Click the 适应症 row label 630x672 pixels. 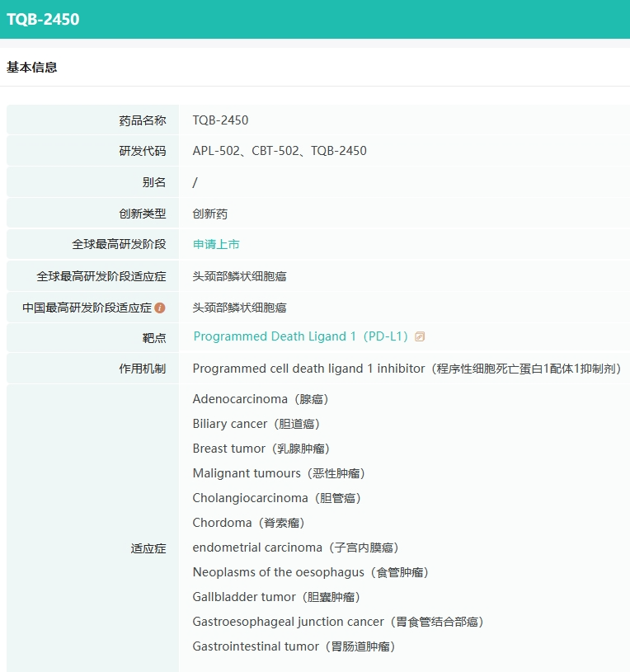[x=148, y=548]
